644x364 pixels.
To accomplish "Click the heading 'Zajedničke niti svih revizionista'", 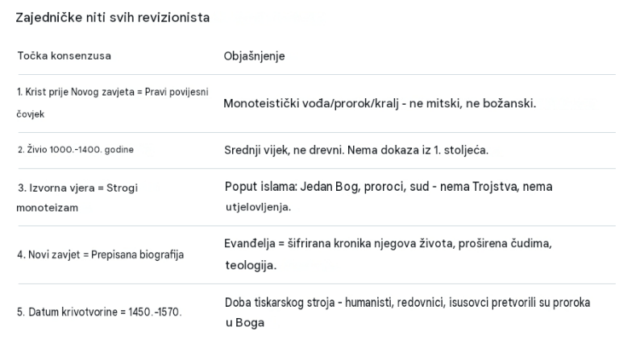I will pyautogui.click(x=113, y=18).
